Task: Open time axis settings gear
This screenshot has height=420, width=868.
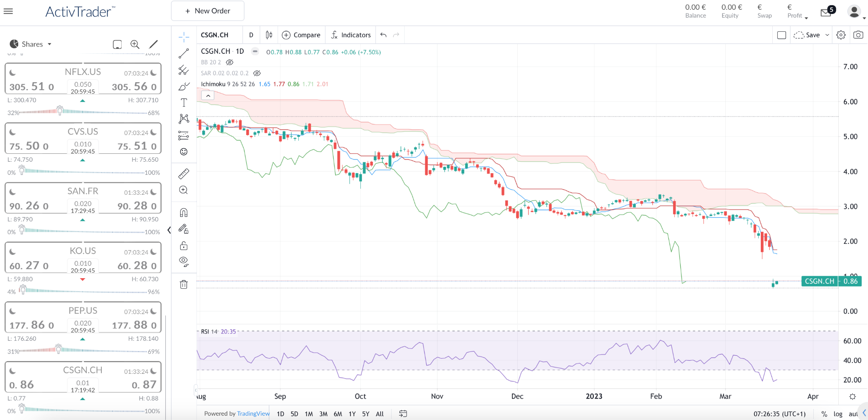Action: pyautogui.click(x=853, y=397)
